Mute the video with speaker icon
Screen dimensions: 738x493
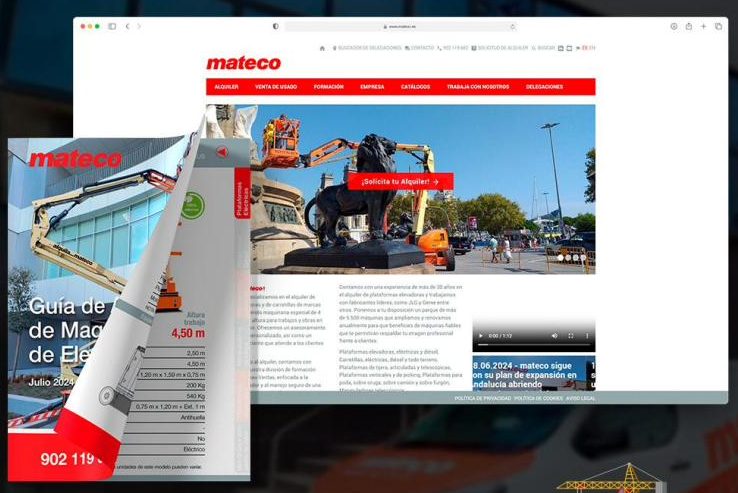point(554,336)
